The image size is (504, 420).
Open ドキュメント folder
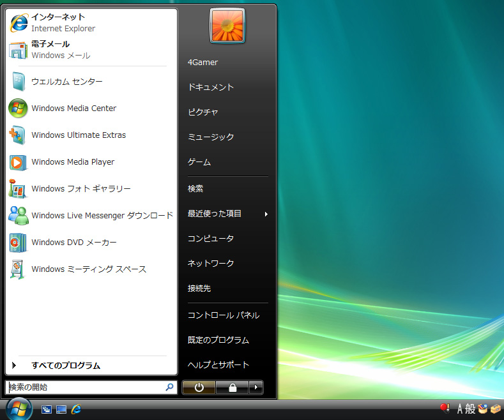pos(211,87)
